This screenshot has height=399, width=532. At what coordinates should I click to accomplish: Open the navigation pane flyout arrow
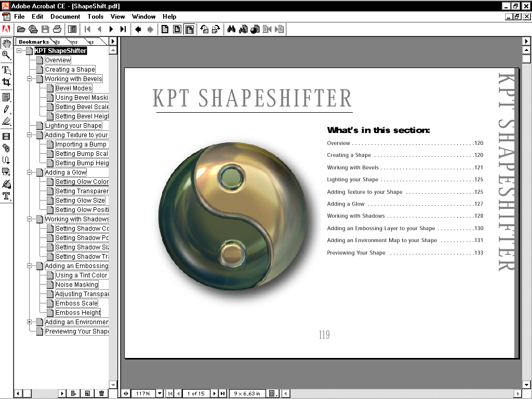tap(113, 41)
